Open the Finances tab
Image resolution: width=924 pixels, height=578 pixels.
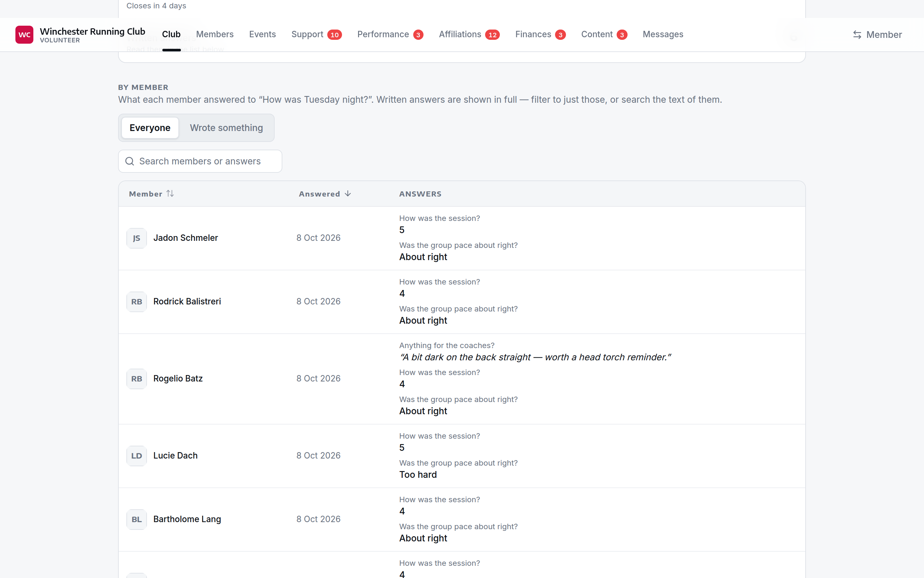coord(540,34)
